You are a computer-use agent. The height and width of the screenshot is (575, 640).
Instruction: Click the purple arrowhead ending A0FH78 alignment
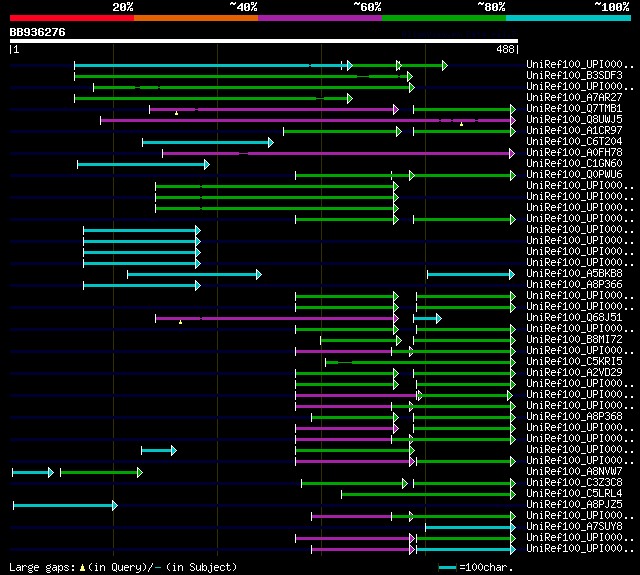point(512,153)
